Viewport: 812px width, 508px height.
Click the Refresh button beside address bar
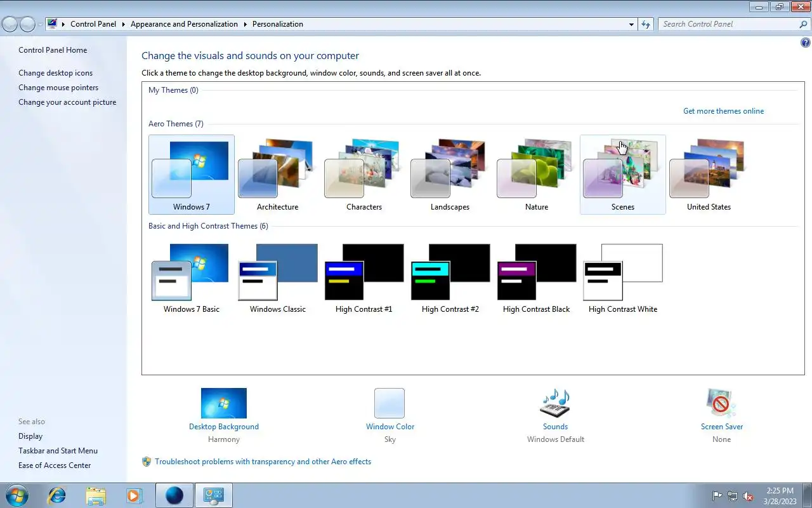(x=646, y=24)
